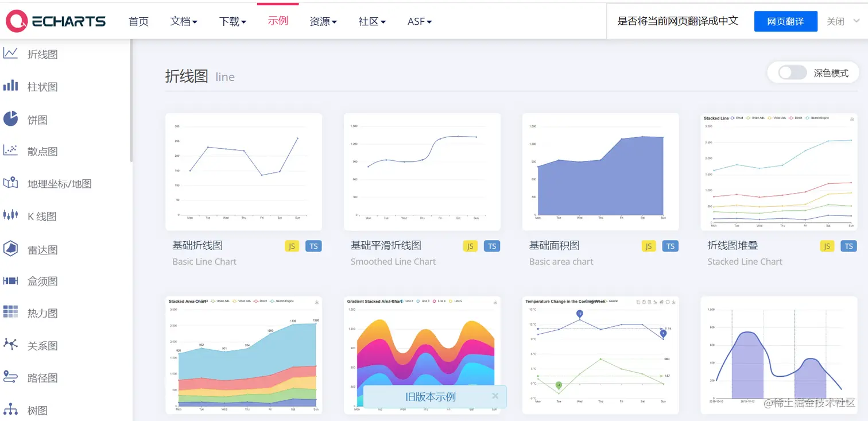Switch to the 首页 nav item

click(x=138, y=21)
